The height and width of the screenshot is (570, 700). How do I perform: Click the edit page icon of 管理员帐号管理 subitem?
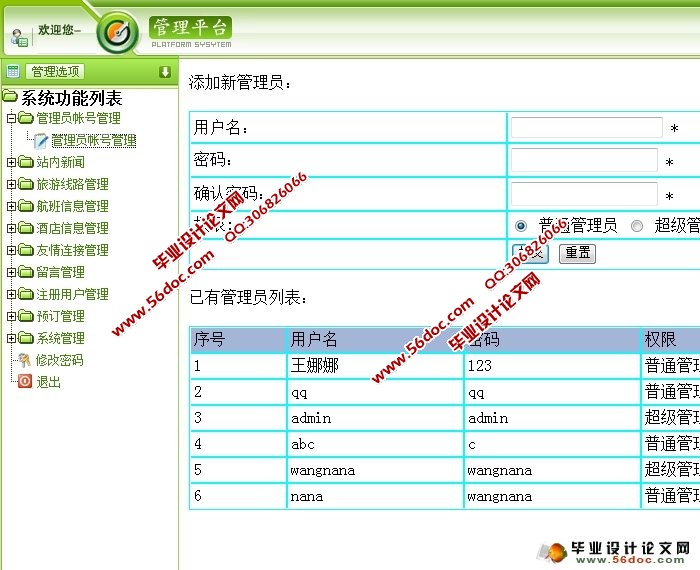point(41,141)
